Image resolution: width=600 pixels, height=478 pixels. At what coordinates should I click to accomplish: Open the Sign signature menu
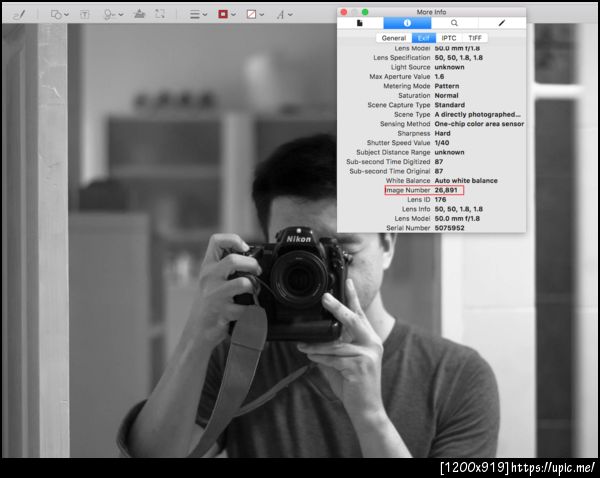coord(113,15)
